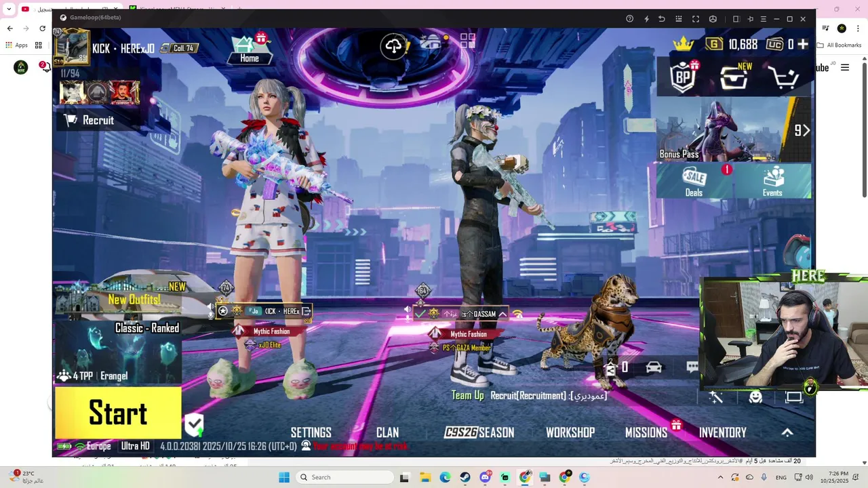Open the Events icon
The height and width of the screenshot is (488, 868).
pyautogui.click(x=773, y=182)
